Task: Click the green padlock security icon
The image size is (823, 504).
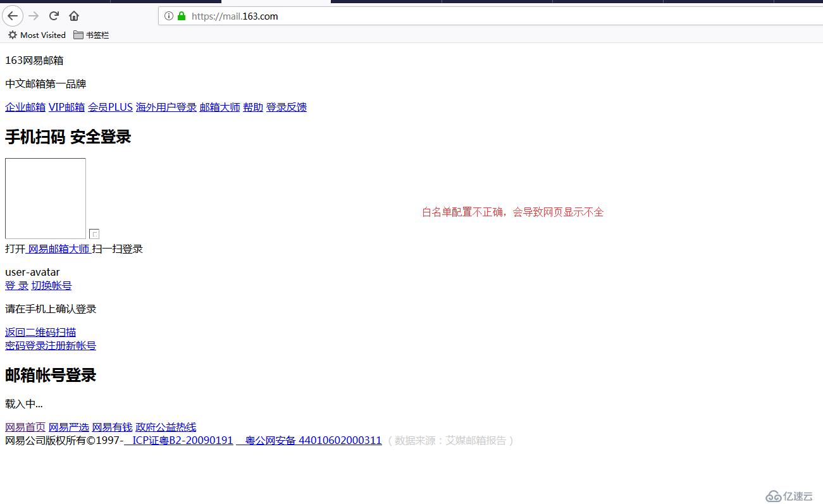Action: (182, 16)
